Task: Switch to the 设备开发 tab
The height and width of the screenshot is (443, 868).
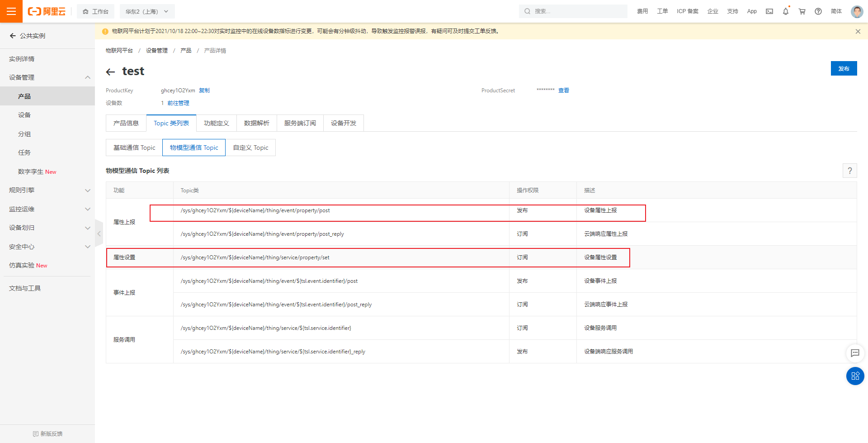Action: point(344,123)
